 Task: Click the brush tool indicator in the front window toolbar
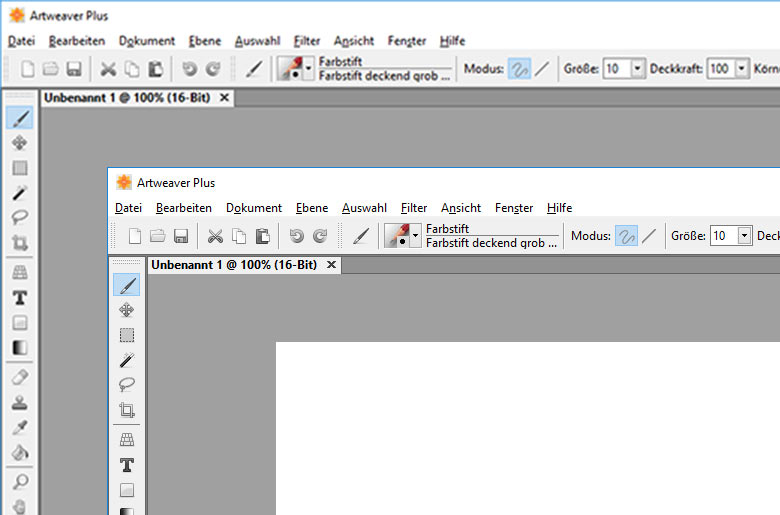(x=361, y=236)
